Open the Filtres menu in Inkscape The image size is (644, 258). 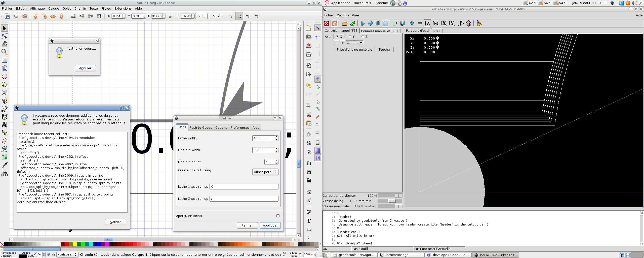(x=106, y=8)
